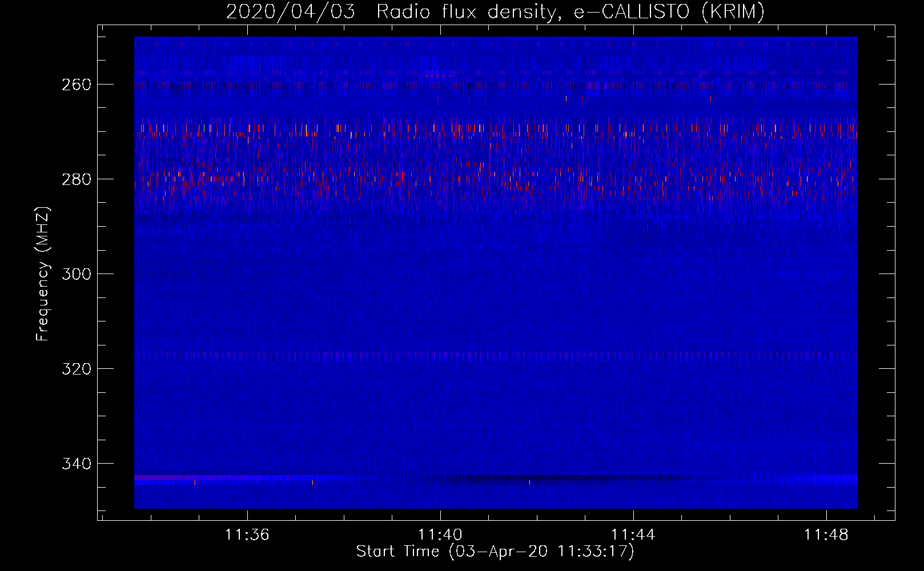The width and height of the screenshot is (924, 571).
Task: Click the 300 frequency tick label
Action: 77,274
